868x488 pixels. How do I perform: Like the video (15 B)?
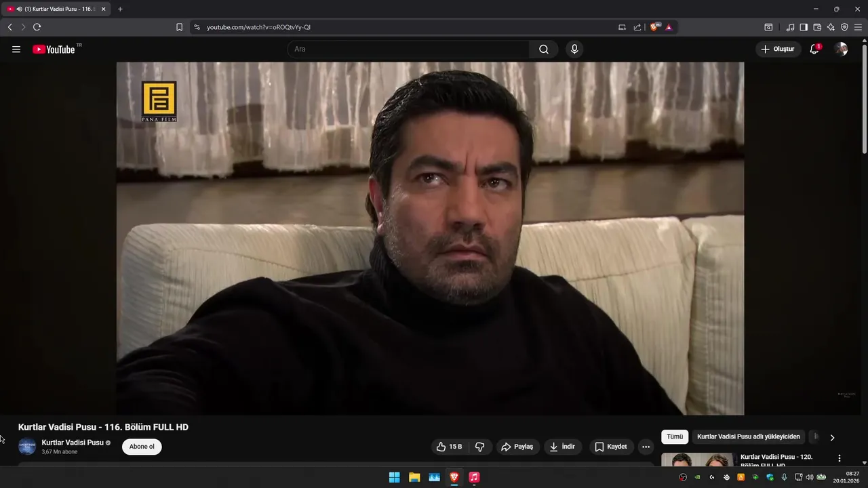coord(449,447)
